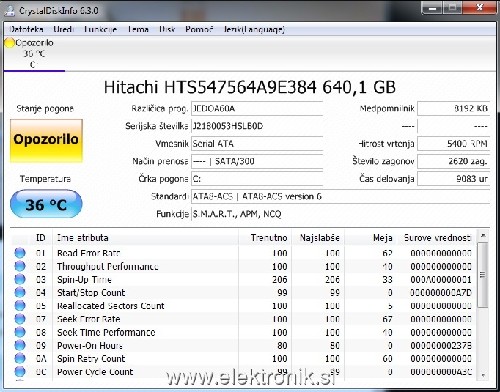This screenshot has height=392, width=500.
Task: Click the blue status dot for Power-On Hours
Action: point(20,345)
